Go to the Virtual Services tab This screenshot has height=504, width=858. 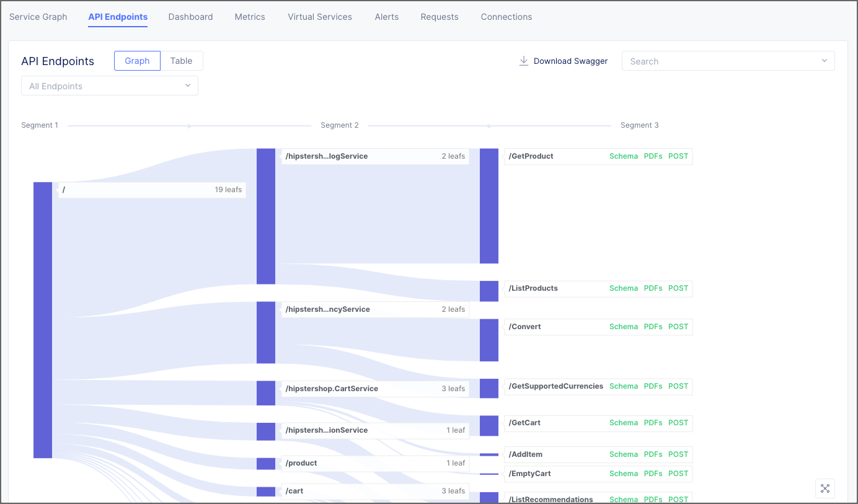click(x=320, y=17)
